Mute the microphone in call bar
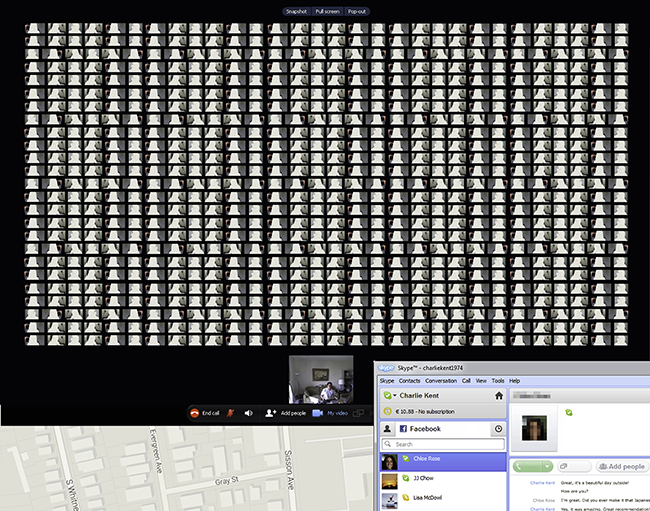650x511 pixels. 229,413
